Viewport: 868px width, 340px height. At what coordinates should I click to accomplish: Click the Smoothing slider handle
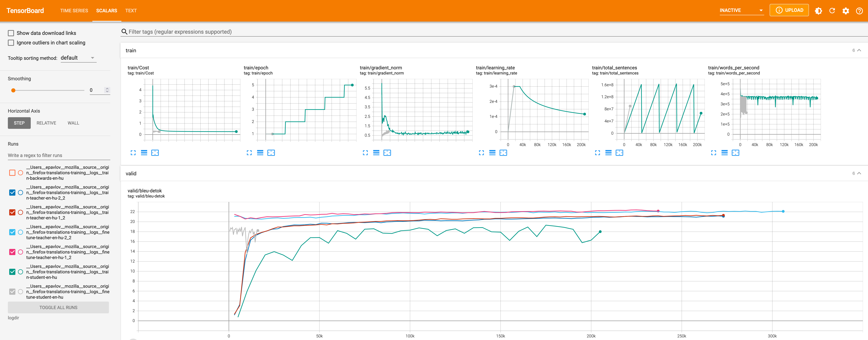(x=13, y=90)
